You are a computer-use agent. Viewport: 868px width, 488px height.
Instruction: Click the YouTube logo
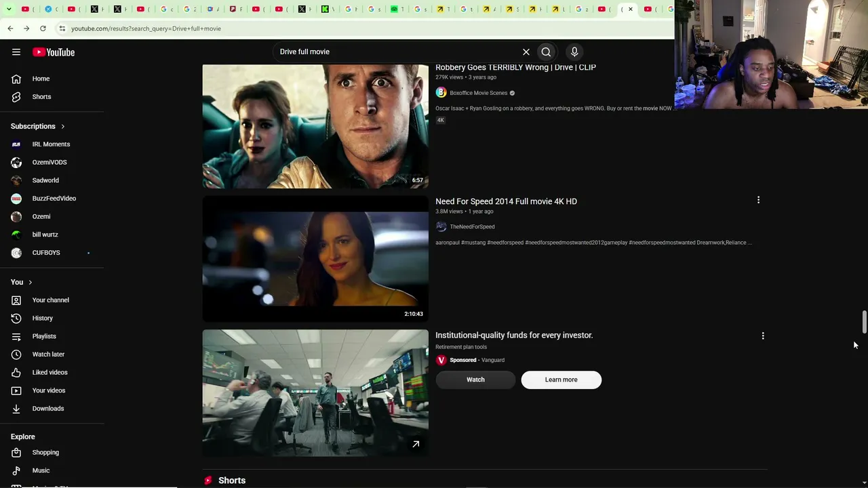(x=54, y=52)
